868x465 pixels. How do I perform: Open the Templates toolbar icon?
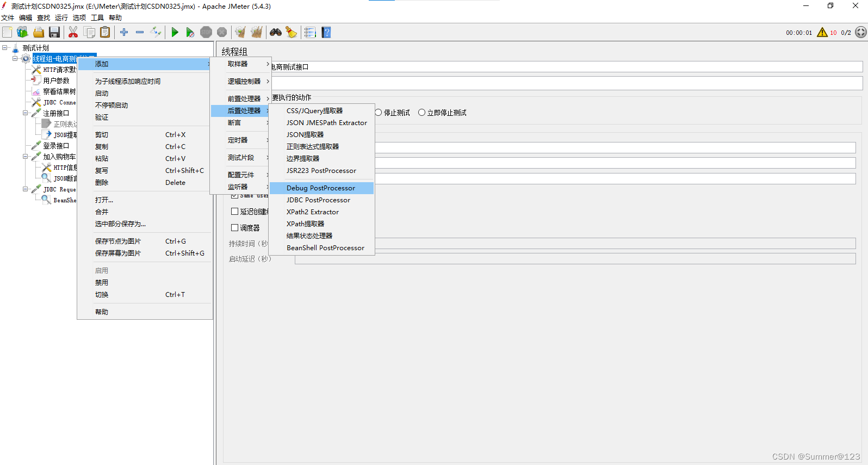pyautogui.click(x=22, y=32)
